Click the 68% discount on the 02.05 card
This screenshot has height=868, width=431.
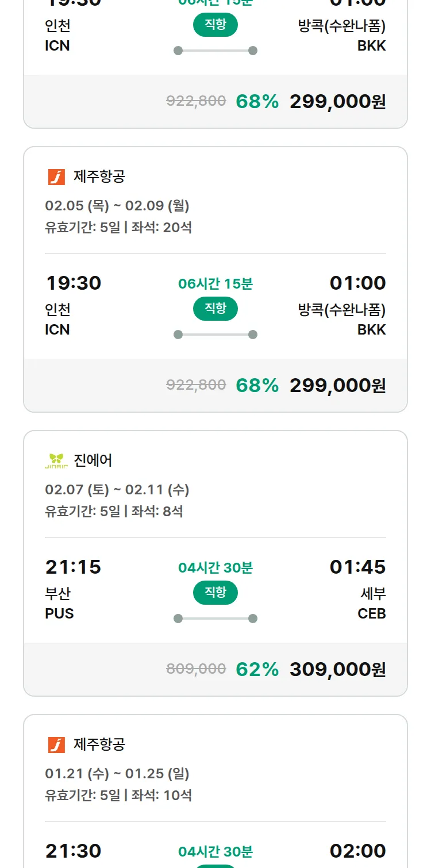pyautogui.click(x=257, y=385)
